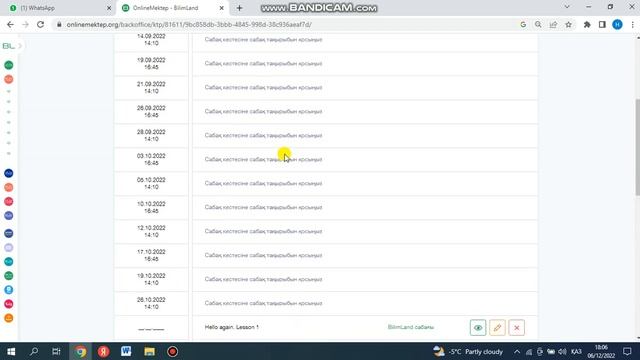This screenshot has width=640, height=360.
Task: Open Google Translate icon in address bar
Action: pos(523,24)
